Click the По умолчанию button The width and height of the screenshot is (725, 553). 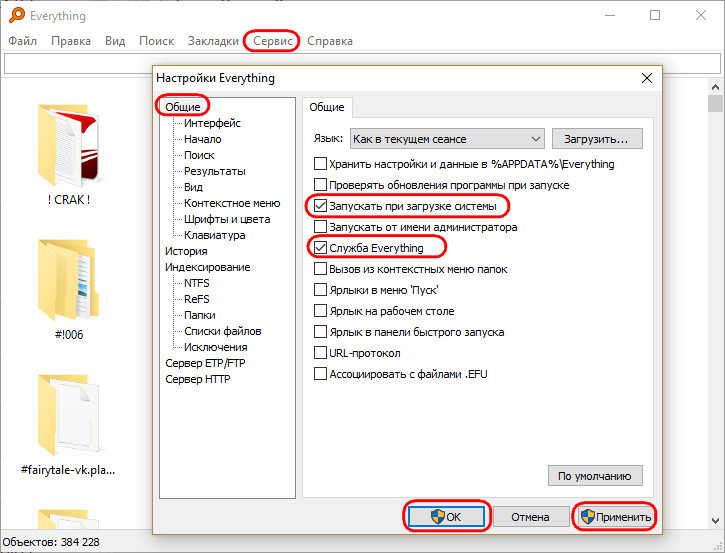pyautogui.click(x=595, y=476)
